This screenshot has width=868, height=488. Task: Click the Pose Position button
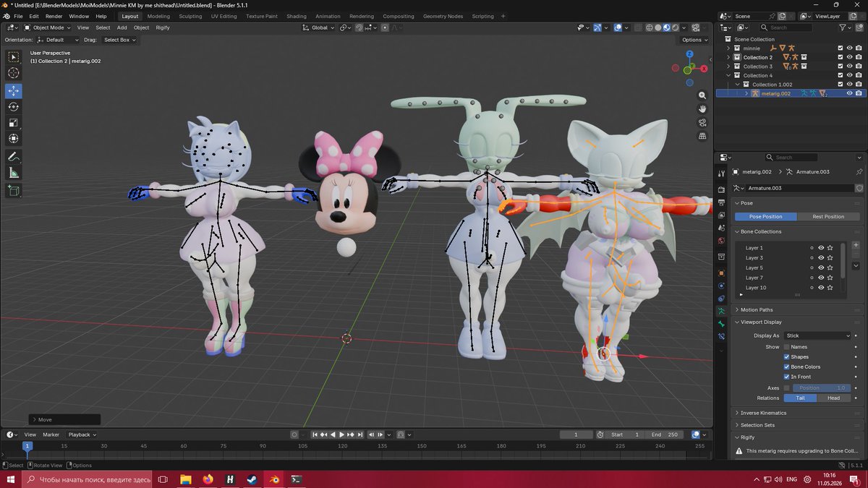(x=766, y=217)
